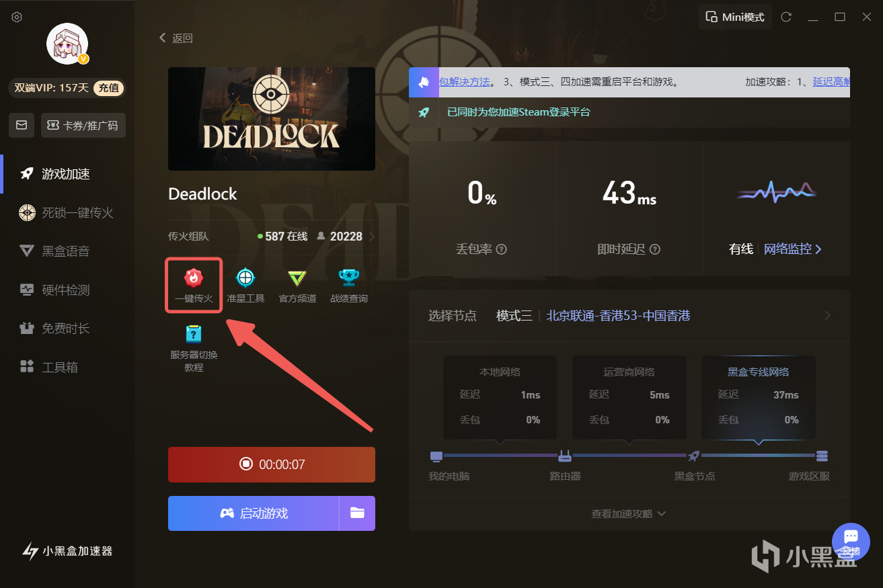The image size is (883, 588).
Task: Click the 双端VIP: 157天 label
Action: 52,88
